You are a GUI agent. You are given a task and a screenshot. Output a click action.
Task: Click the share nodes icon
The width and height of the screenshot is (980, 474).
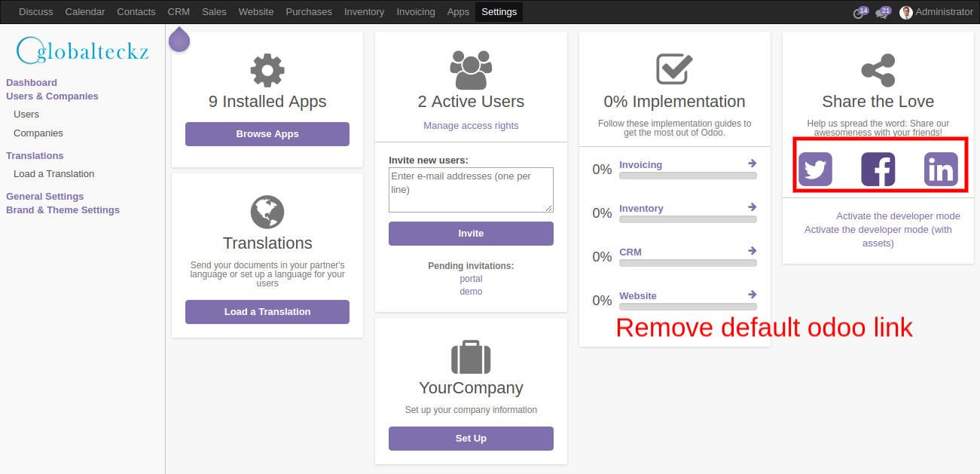click(878, 70)
